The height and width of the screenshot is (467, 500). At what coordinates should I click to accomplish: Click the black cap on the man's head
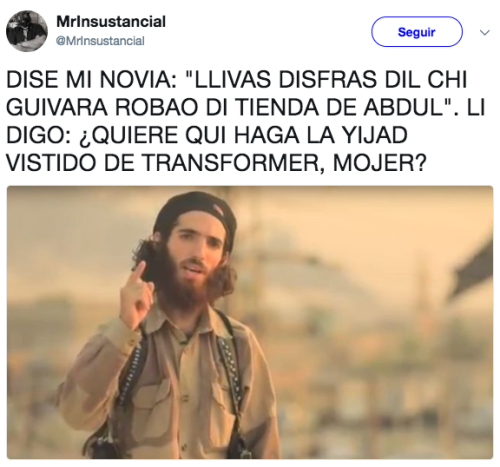(x=195, y=212)
